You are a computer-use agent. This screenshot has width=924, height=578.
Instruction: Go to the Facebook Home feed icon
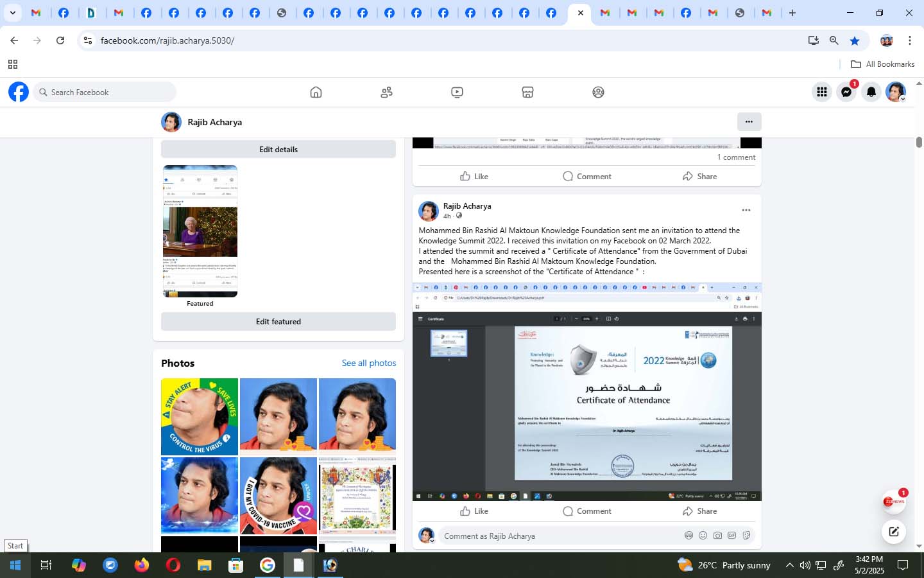point(316,92)
